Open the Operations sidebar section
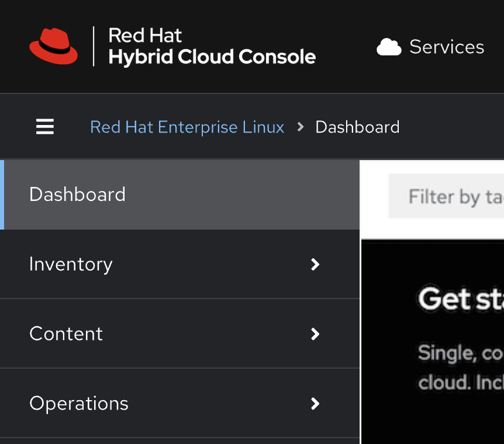The width and height of the screenshot is (504, 444). pos(79,403)
